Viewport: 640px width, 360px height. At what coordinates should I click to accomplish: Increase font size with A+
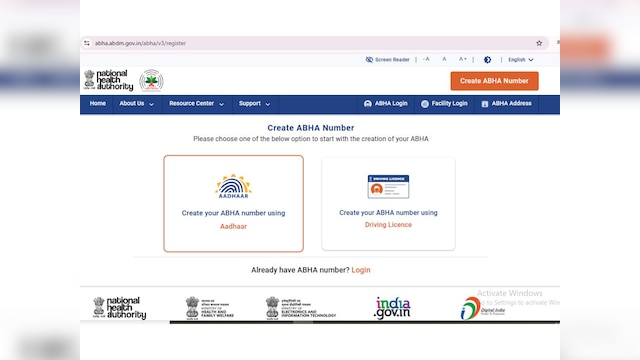(x=462, y=59)
